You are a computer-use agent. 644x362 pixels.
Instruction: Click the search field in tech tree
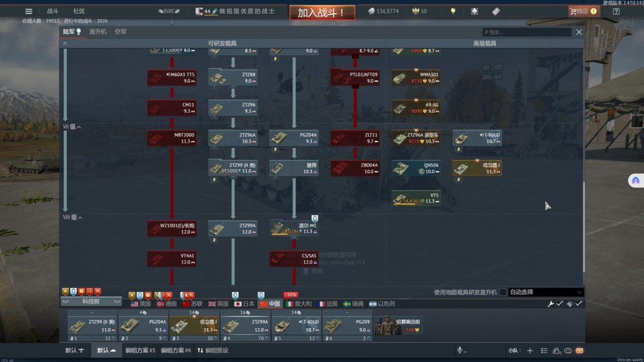point(526,32)
